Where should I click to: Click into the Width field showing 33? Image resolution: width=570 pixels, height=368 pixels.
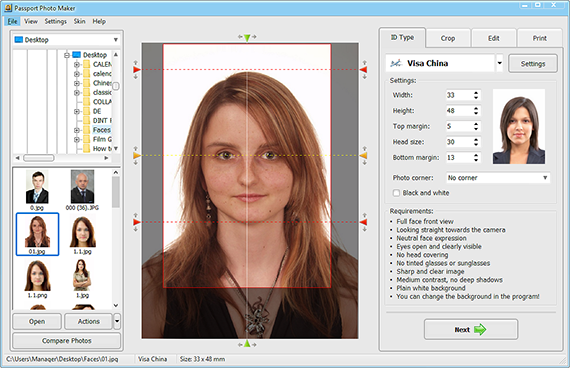pyautogui.click(x=459, y=95)
